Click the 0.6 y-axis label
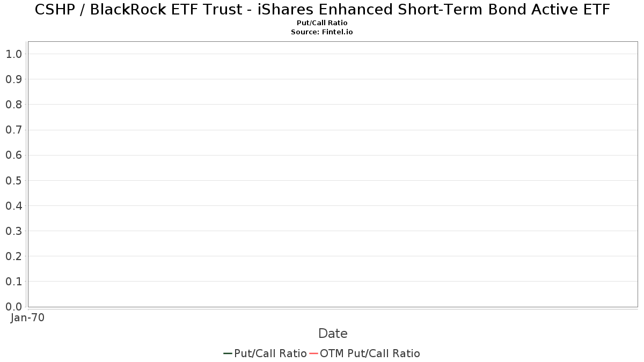644x362 pixels. point(14,155)
